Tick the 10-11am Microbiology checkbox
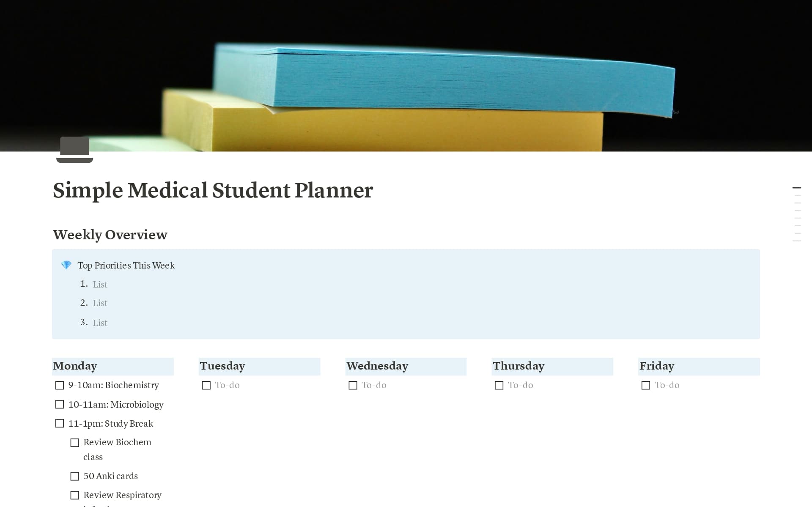The height and width of the screenshot is (507, 812). click(x=60, y=405)
